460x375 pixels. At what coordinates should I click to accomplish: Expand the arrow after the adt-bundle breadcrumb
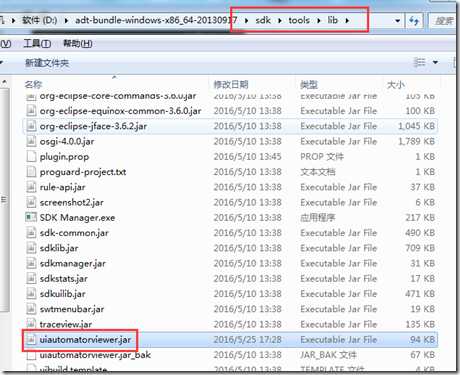point(246,21)
